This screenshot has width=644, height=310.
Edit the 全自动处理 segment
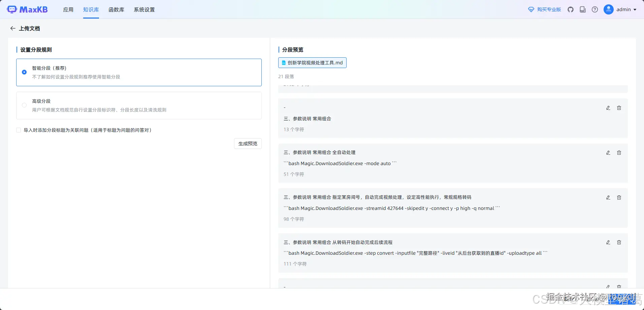pos(608,153)
